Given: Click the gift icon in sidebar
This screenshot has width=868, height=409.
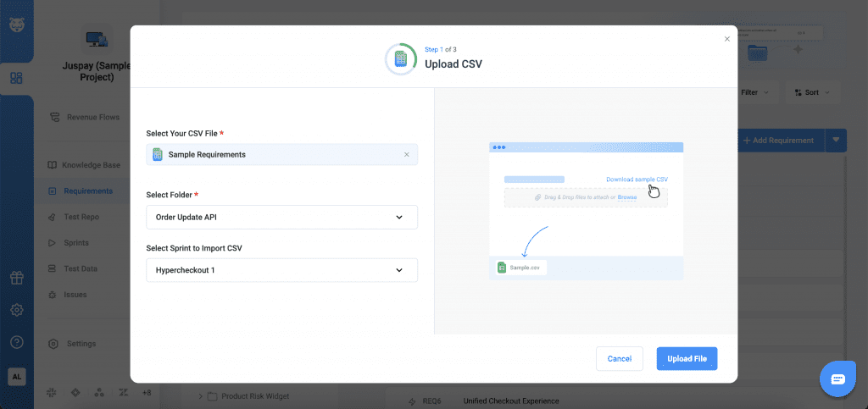Looking at the screenshot, I should (16, 278).
